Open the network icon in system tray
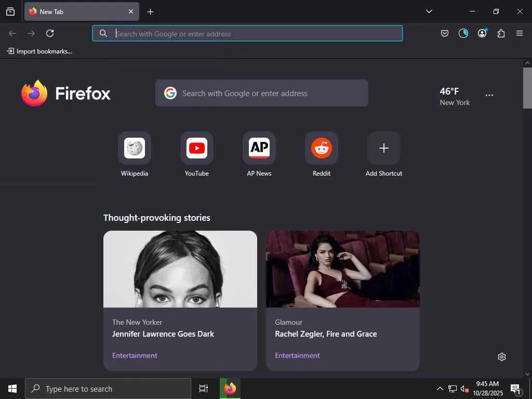 coord(453,389)
